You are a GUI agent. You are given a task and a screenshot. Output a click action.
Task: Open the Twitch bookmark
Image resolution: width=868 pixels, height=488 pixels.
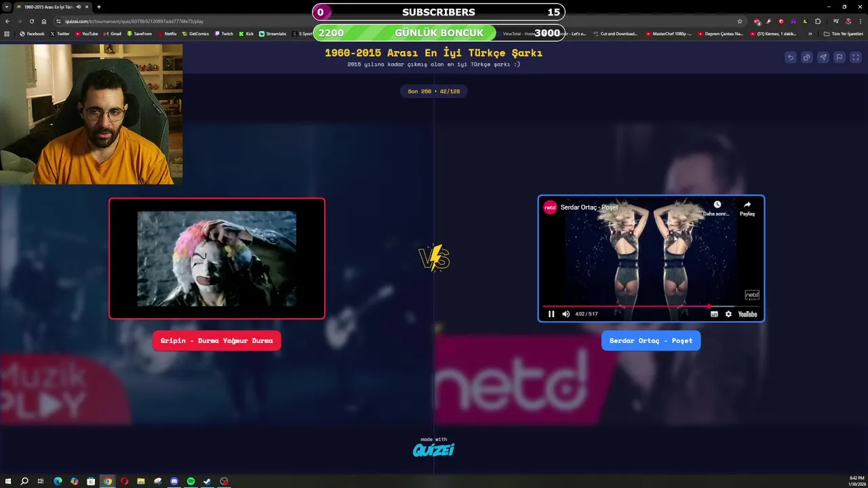click(224, 34)
